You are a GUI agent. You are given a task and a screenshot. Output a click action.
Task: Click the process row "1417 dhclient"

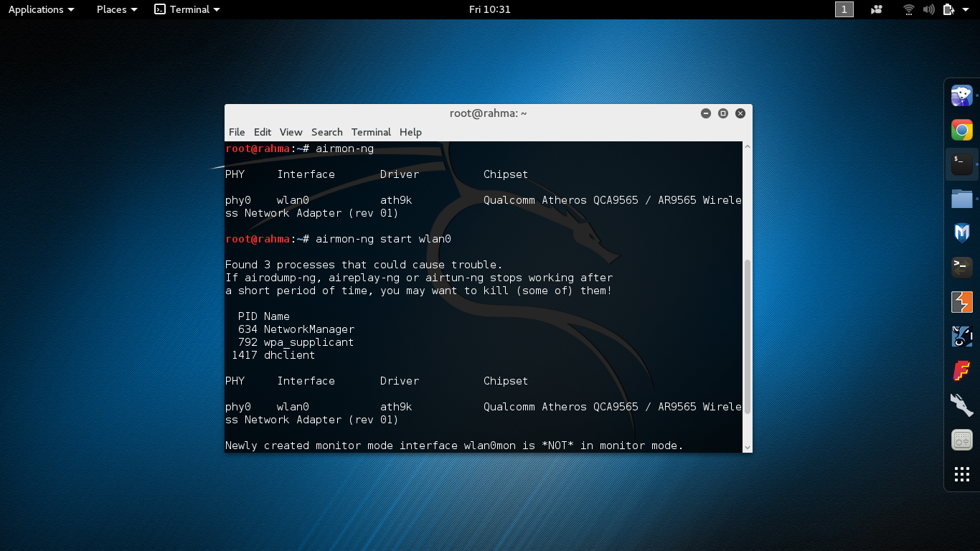coord(273,355)
